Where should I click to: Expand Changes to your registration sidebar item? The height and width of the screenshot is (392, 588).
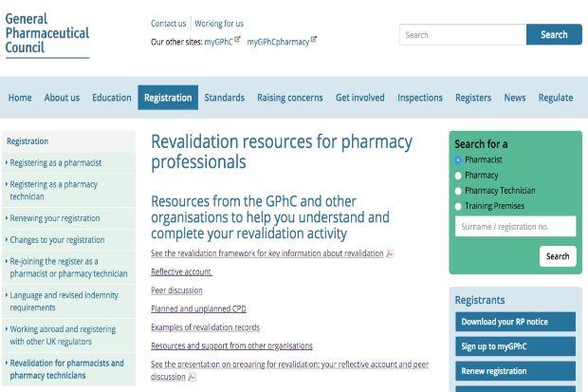click(57, 240)
